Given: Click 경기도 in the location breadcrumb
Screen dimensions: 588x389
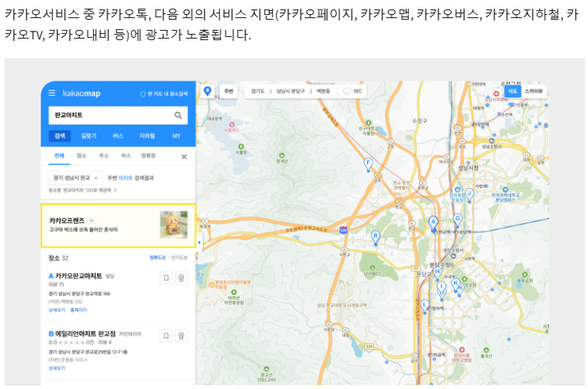Looking at the screenshot, I should pos(258,91).
